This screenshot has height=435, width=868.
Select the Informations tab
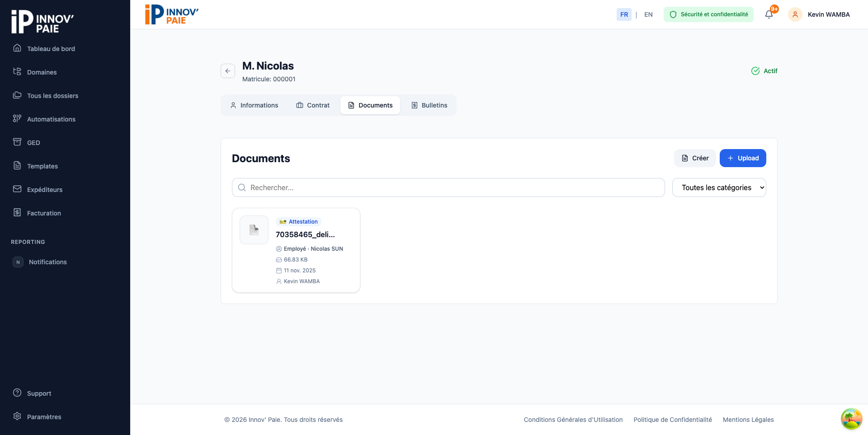[254, 105]
